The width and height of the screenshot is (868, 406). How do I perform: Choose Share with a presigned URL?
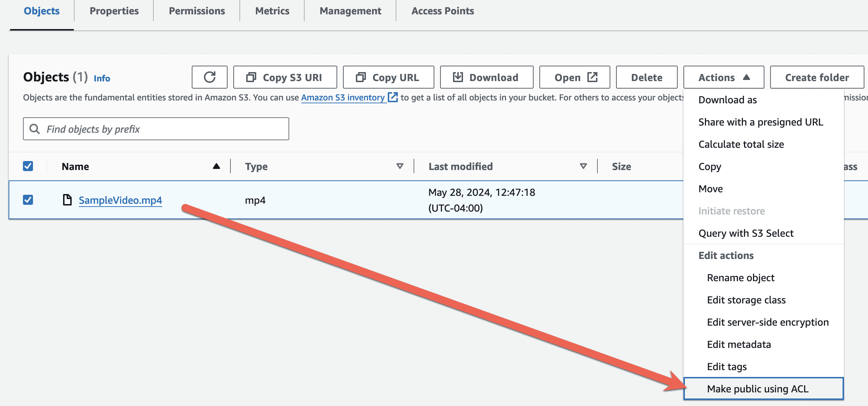click(x=760, y=122)
